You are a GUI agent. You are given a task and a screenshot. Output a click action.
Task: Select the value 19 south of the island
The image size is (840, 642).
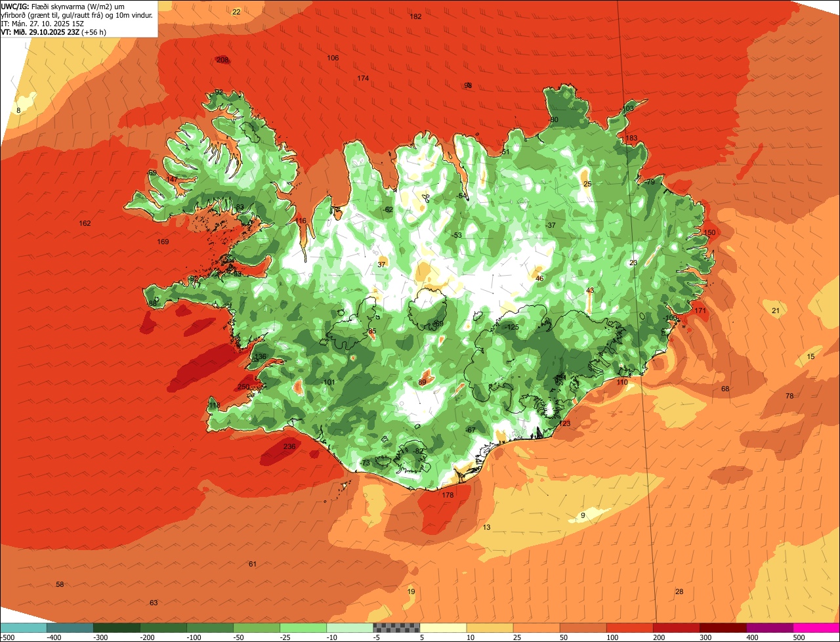coord(411,591)
